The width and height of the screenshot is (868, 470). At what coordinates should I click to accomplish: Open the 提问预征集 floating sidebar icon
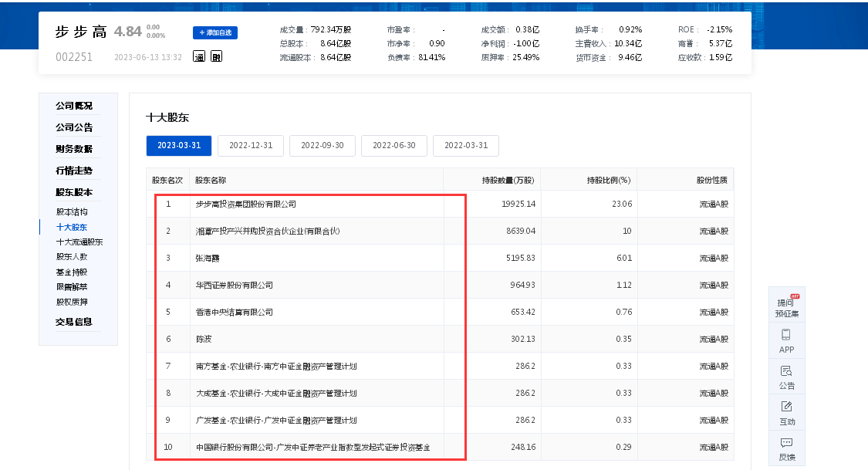pyautogui.click(x=787, y=305)
